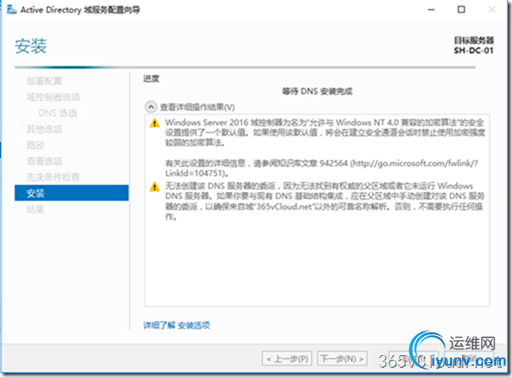The image size is (512, 377).
Task: Select 先决条件检查 step in sidebar
Action: click(x=53, y=177)
